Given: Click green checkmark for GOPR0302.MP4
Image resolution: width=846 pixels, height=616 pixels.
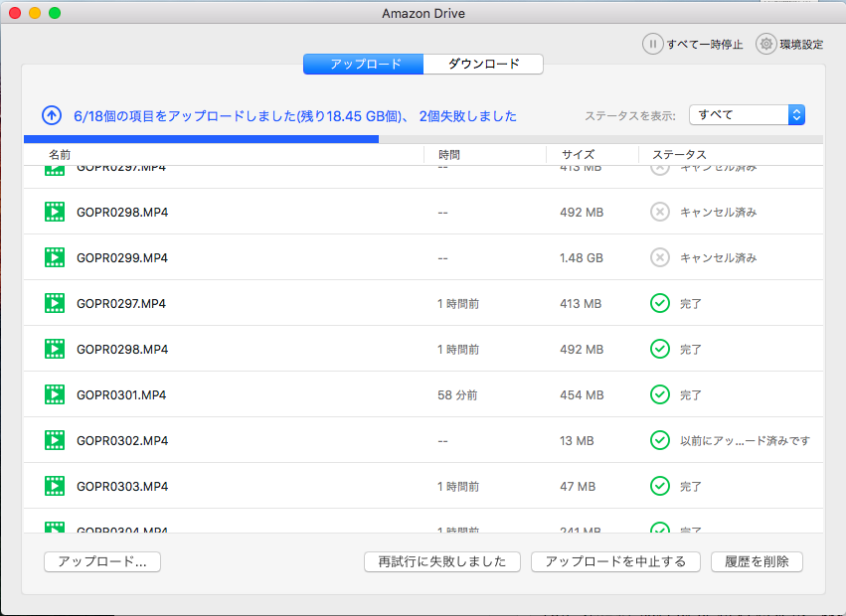Looking at the screenshot, I should tap(659, 440).
